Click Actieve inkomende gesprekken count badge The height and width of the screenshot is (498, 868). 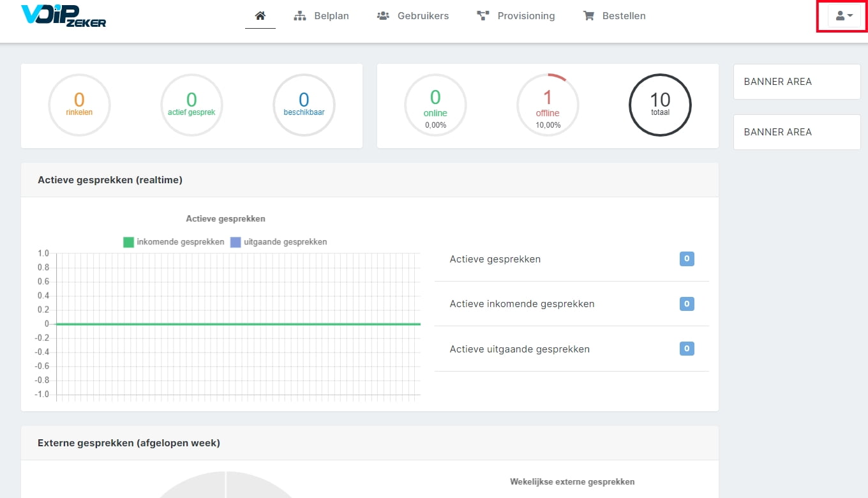[687, 304]
